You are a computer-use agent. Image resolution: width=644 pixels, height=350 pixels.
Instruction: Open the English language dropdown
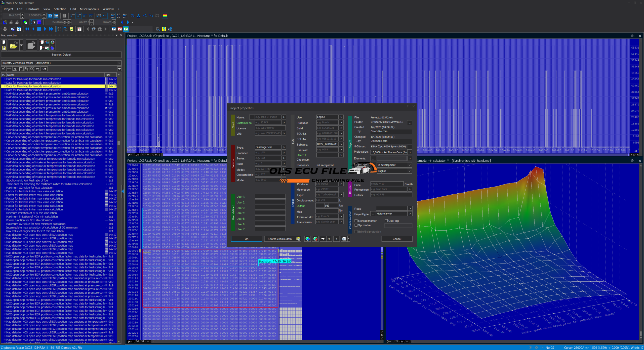[x=394, y=171]
